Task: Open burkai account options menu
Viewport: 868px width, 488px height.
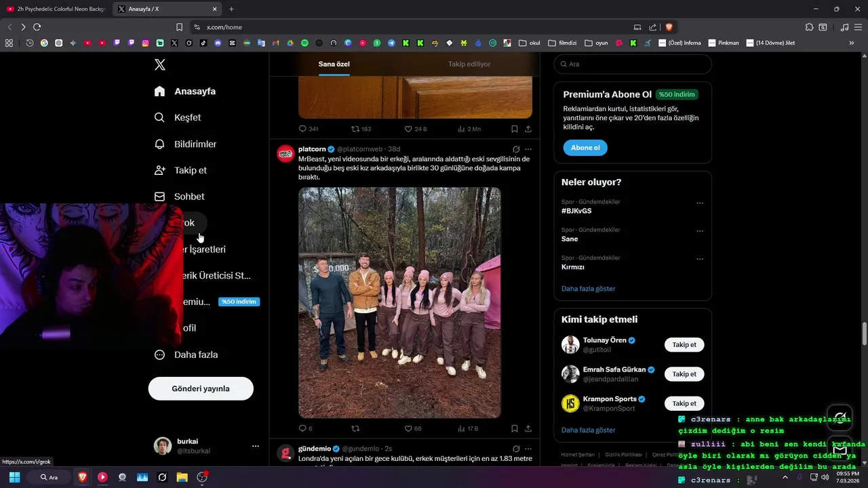Action: [256, 446]
